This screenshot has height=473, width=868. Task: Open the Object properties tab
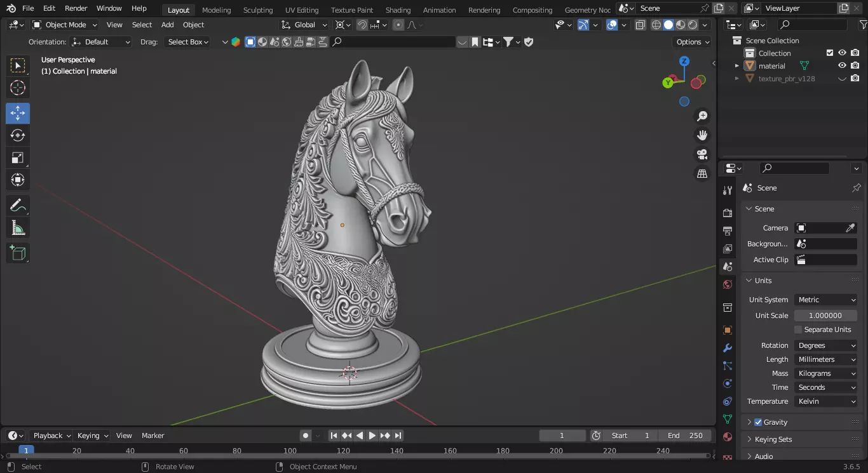[x=728, y=330]
